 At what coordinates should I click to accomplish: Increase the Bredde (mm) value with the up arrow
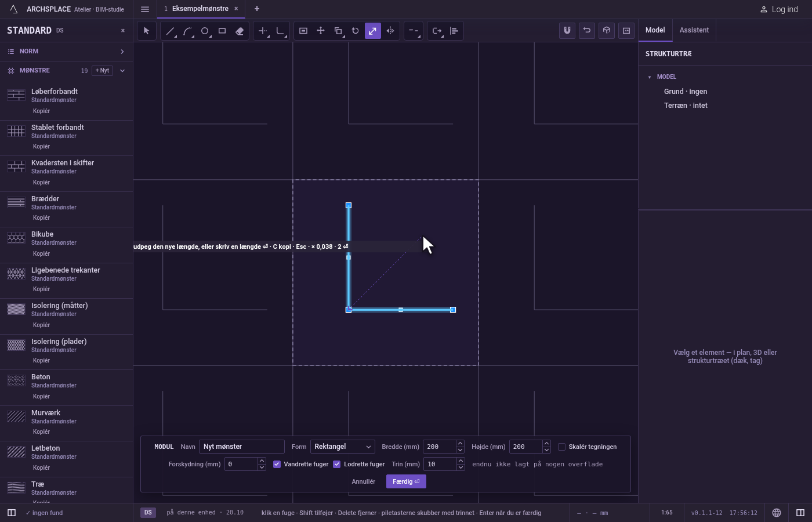click(460, 444)
